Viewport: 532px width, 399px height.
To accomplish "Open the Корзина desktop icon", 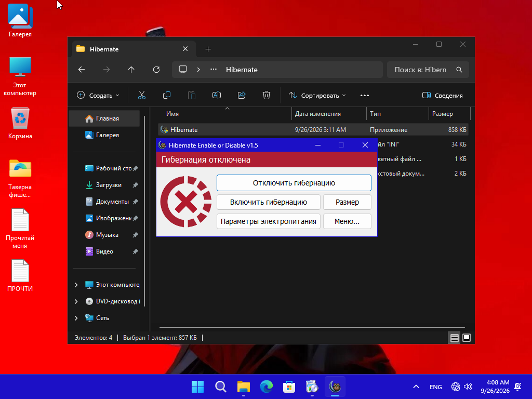I will coord(20,123).
